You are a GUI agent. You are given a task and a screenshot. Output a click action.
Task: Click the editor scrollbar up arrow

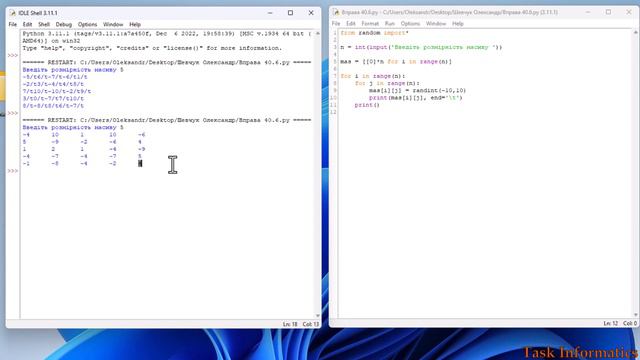coord(636,32)
